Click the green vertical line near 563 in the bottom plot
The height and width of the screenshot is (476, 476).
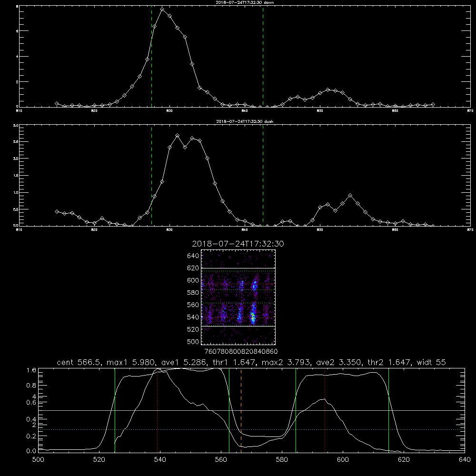coord(229,410)
